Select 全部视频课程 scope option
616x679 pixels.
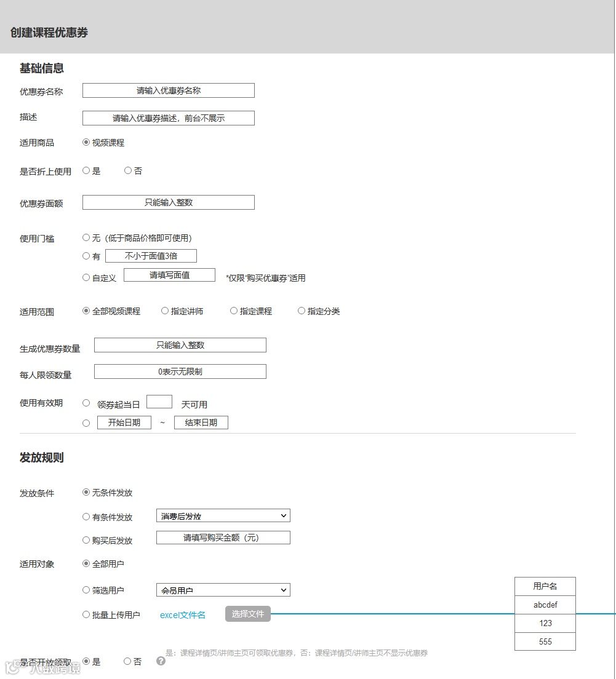tap(86, 311)
